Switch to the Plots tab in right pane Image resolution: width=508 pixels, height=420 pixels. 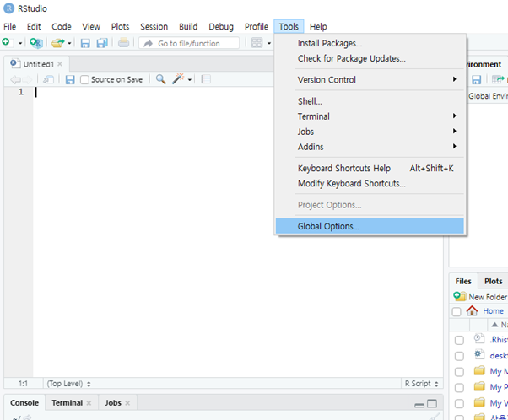(x=493, y=281)
